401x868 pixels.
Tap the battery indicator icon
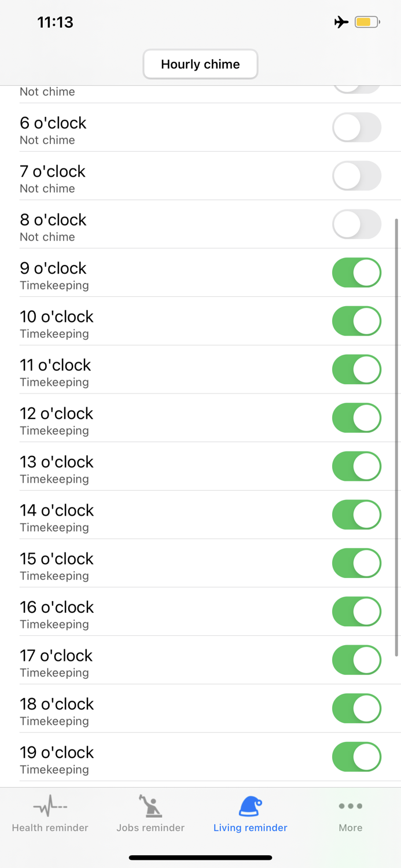[x=366, y=21]
